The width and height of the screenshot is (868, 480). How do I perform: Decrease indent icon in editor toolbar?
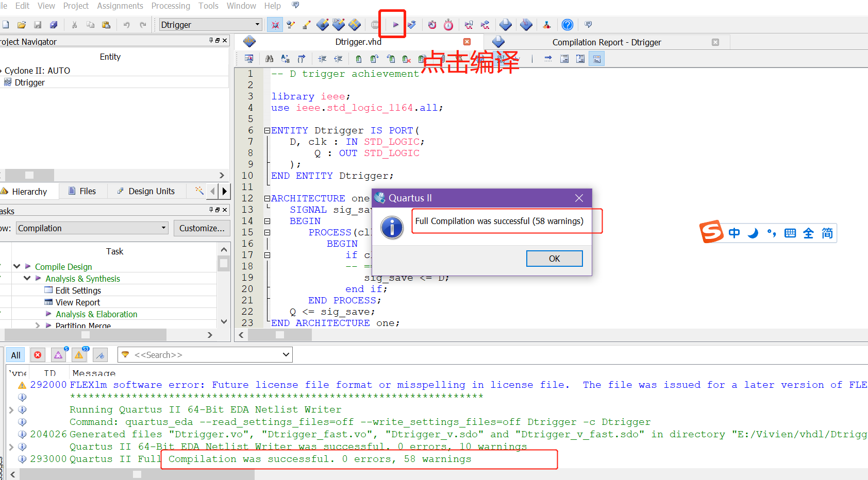tap(338, 59)
